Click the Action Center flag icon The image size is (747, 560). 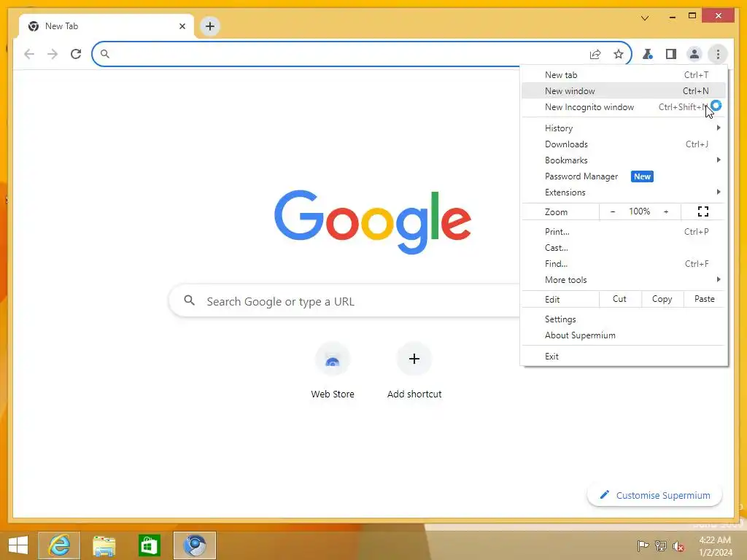point(643,545)
